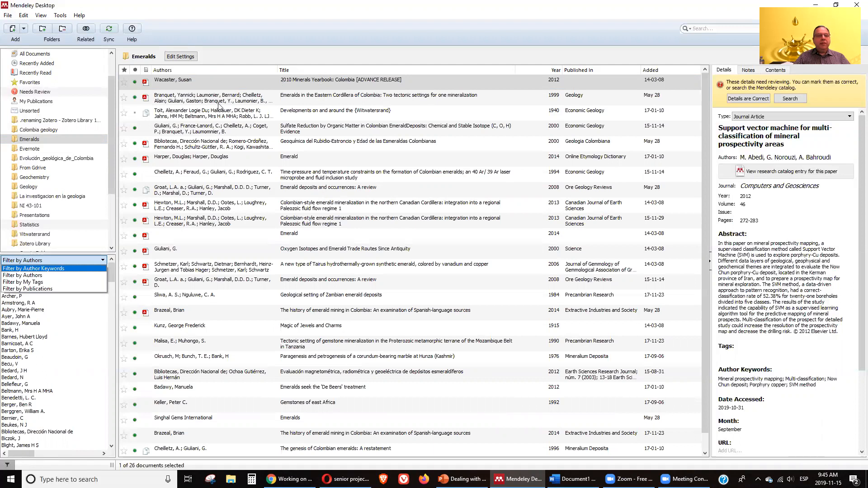Image resolution: width=868 pixels, height=488 pixels.
Task: Open the Colombia geology folder
Action: (38, 130)
